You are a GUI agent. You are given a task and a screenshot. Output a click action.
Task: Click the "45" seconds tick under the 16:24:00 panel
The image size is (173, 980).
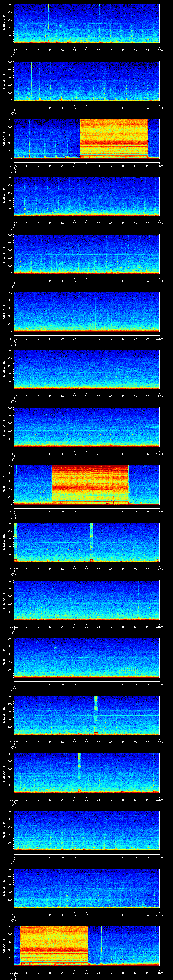click(x=123, y=627)
